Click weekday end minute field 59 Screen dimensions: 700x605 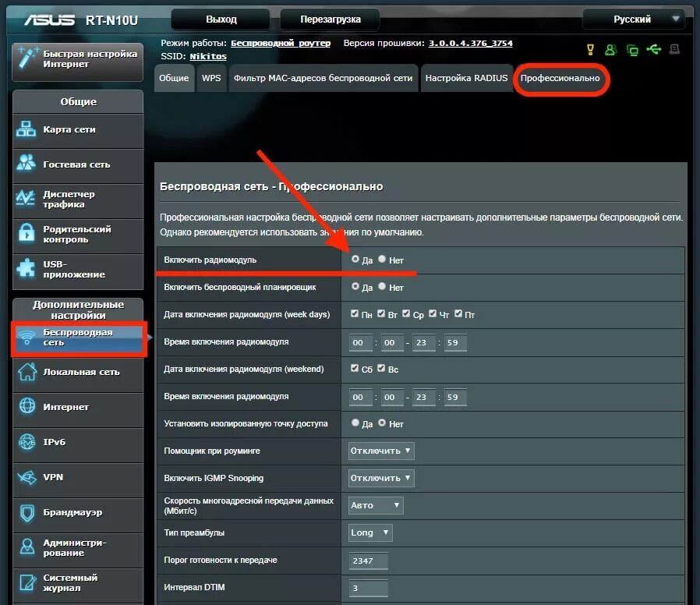point(455,342)
